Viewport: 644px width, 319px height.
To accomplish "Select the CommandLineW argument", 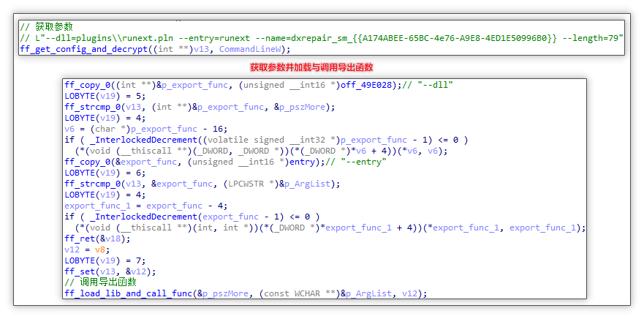I will pyautogui.click(x=252, y=49).
